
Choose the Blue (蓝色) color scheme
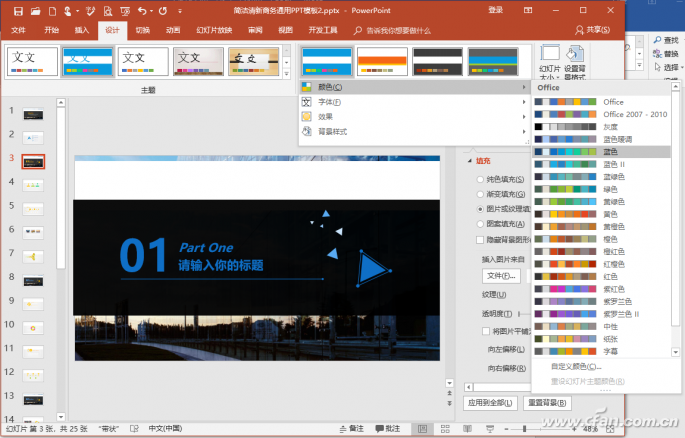(x=601, y=152)
